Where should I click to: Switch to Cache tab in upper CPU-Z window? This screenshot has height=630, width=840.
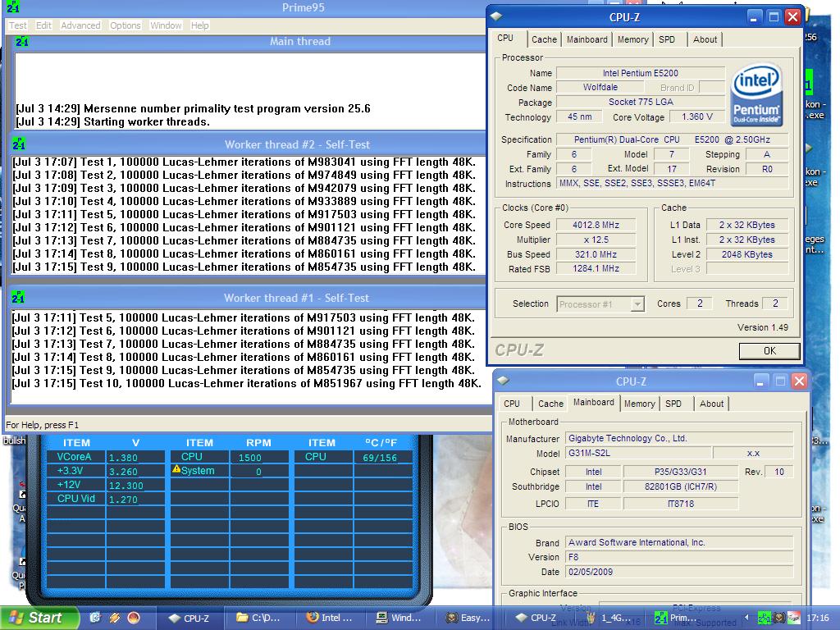[x=544, y=39]
